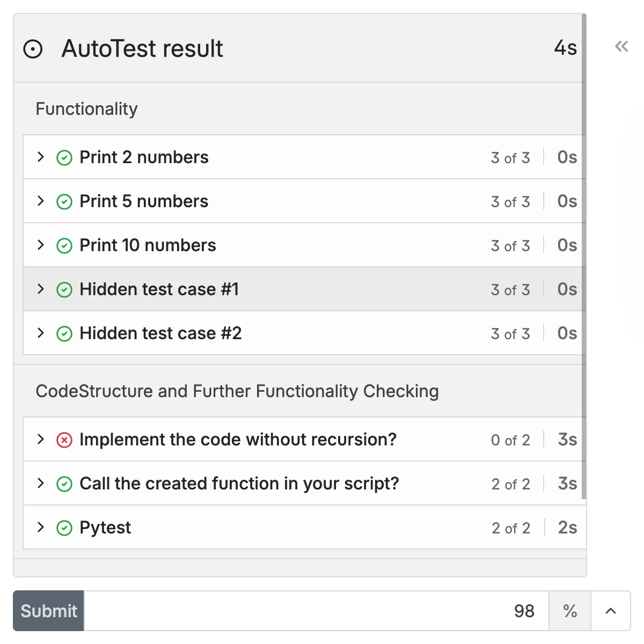Image resolution: width=644 pixels, height=644 pixels.
Task: Click green pass icon beside Print 2 numbers
Action: click(64, 158)
